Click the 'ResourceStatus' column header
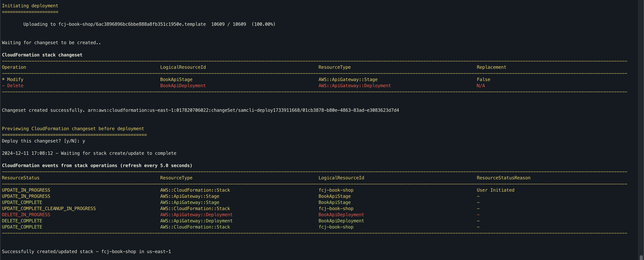The width and height of the screenshot is (644, 260). (21, 178)
